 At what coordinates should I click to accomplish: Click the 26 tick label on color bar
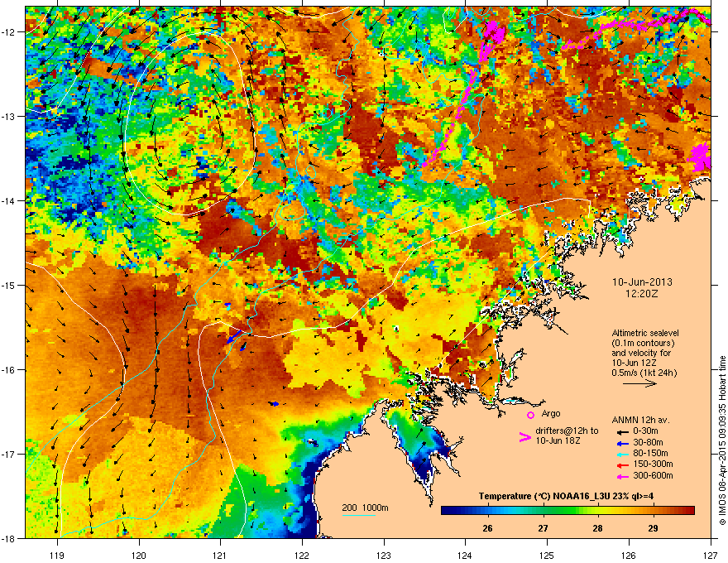click(487, 528)
